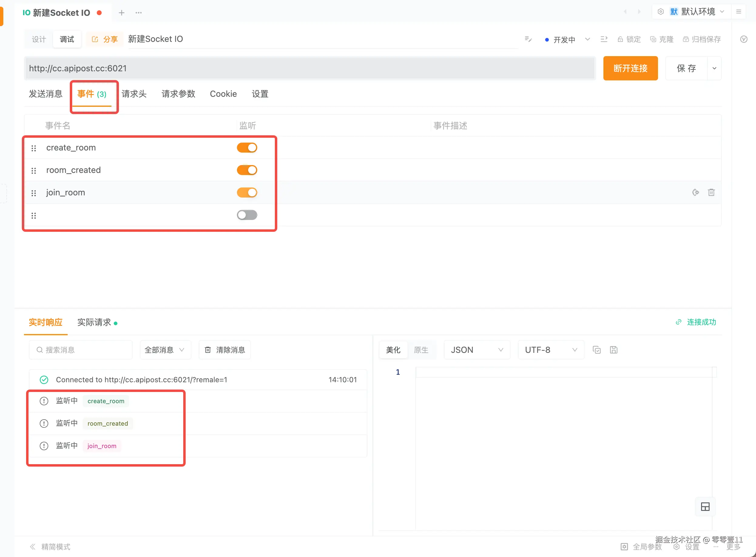Click the settings icon on the join_room row
756x557 pixels.
(x=695, y=193)
